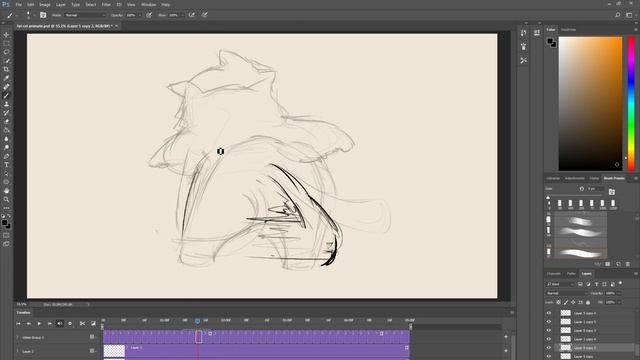This screenshot has width=640, height=360.
Task: Toggle lock transparent pixels
Action: click(558, 302)
